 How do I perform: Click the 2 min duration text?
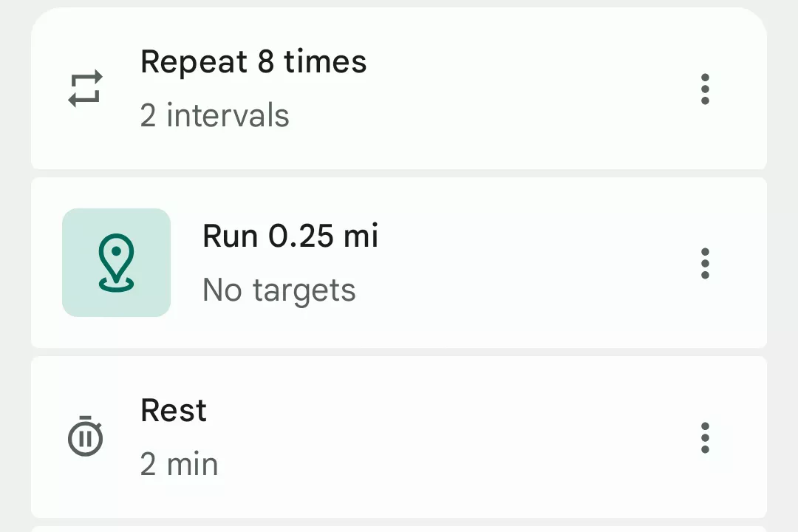pos(179,464)
